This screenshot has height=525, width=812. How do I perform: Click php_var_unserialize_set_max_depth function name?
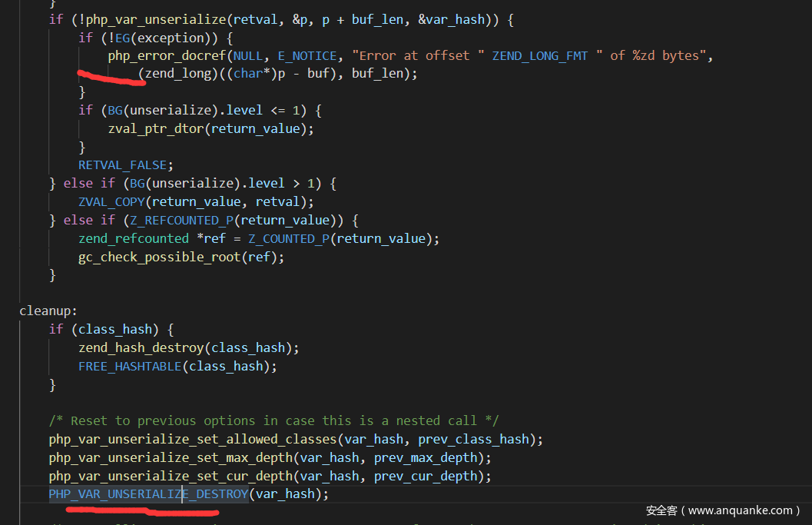[x=171, y=458]
